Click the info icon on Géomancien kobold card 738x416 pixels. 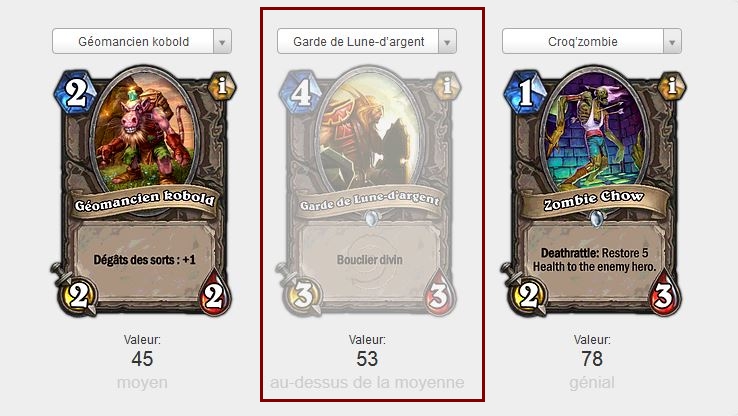point(222,86)
